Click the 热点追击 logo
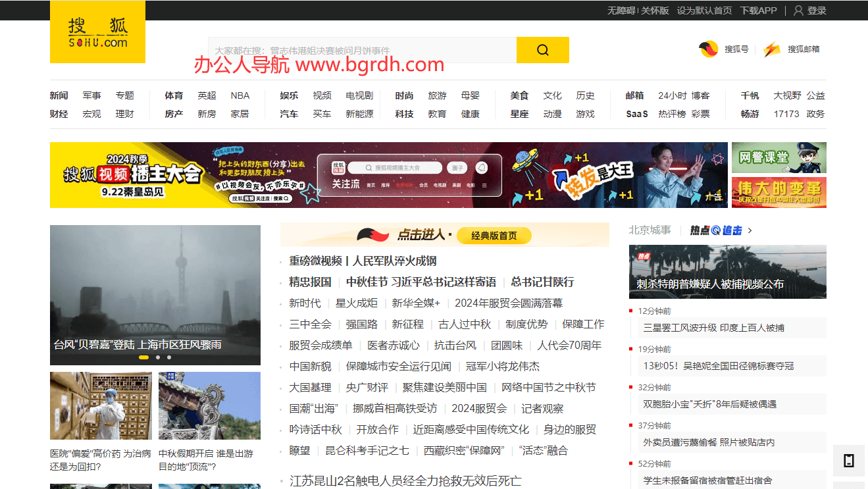This screenshot has height=489, width=868. tap(716, 230)
